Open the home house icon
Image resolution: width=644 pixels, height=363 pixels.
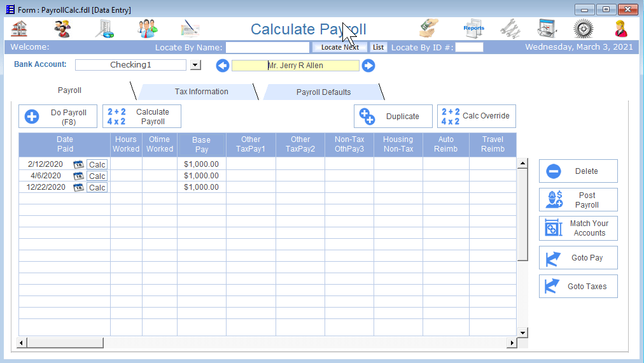click(x=19, y=29)
